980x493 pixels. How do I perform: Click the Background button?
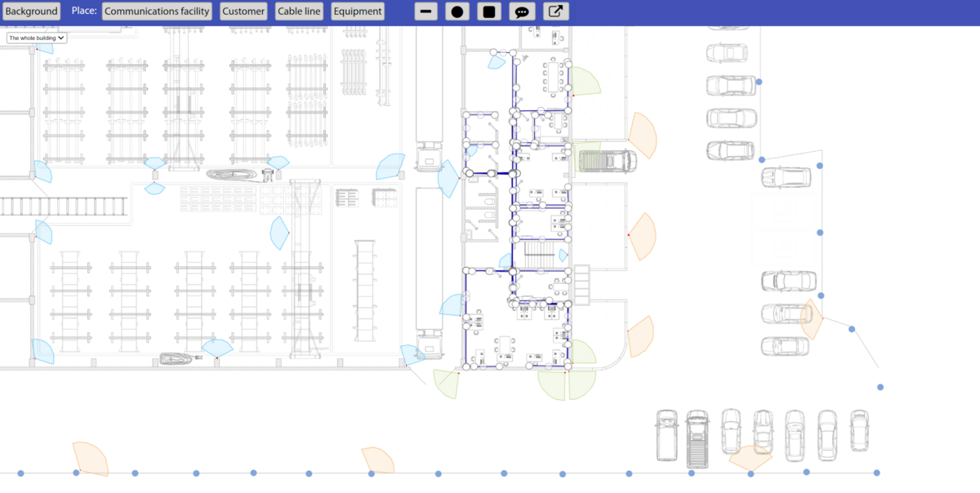pyautogui.click(x=31, y=11)
